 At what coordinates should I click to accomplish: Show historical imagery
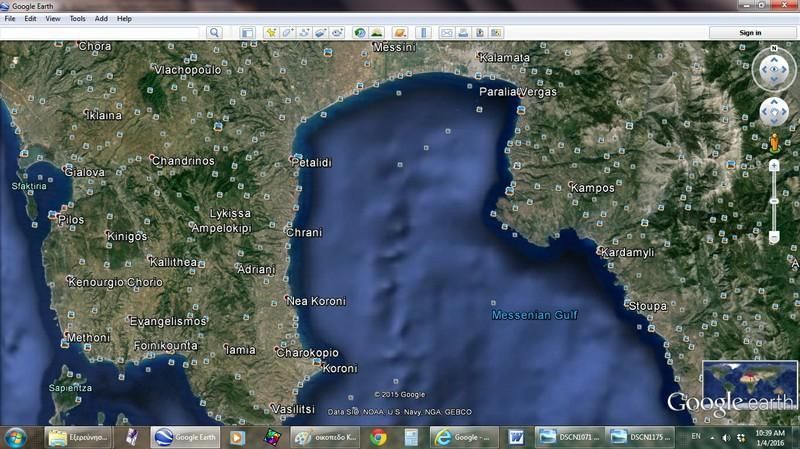[360, 33]
